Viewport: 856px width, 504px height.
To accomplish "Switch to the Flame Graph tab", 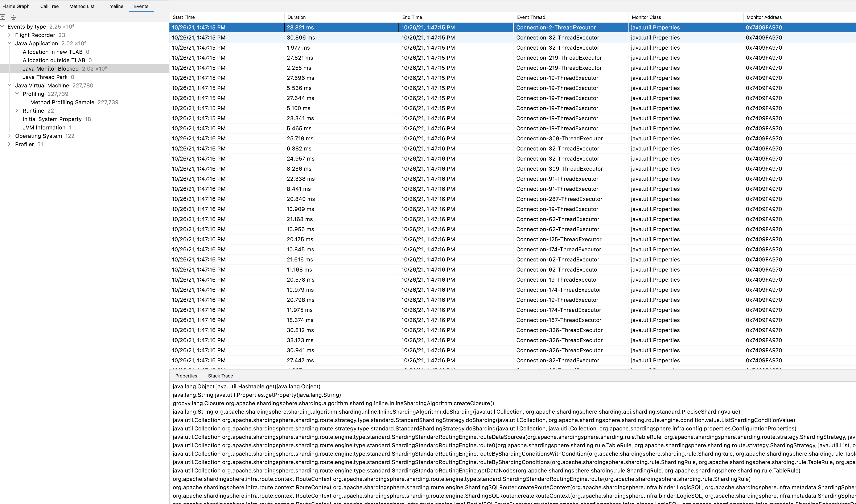I will click(x=16, y=7).
